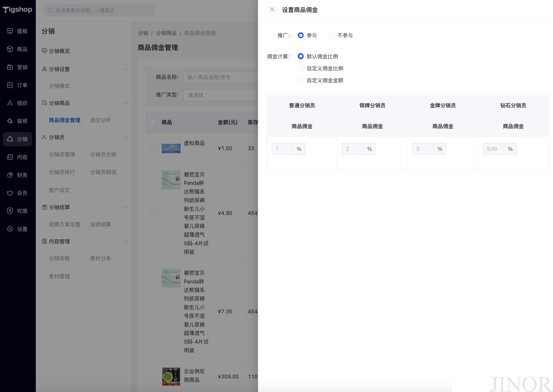Go to 分销员明细 page
Screen dimensions: 553x392
pyautogui.click(x=103, y=172)
